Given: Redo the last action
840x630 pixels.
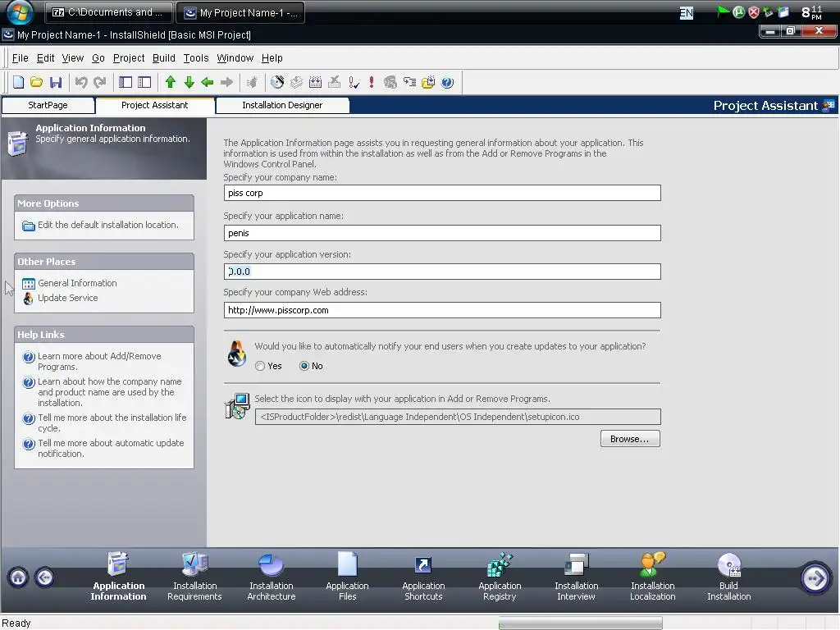Looking at the screenshot, I should point(99,82).
